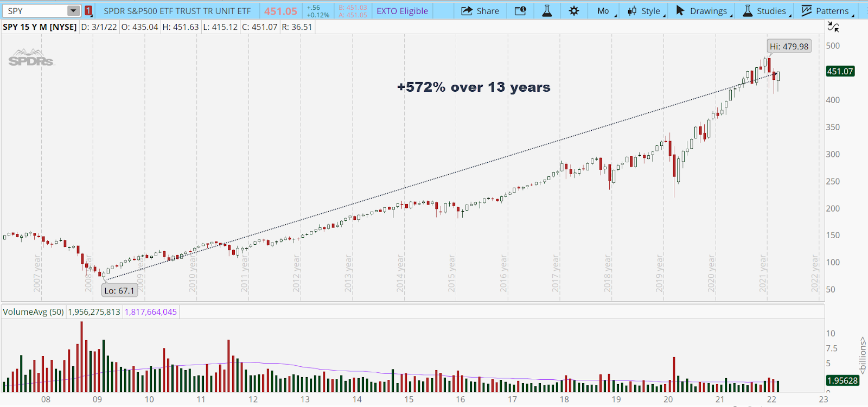Click the 250 price axis label

(833, 181)
